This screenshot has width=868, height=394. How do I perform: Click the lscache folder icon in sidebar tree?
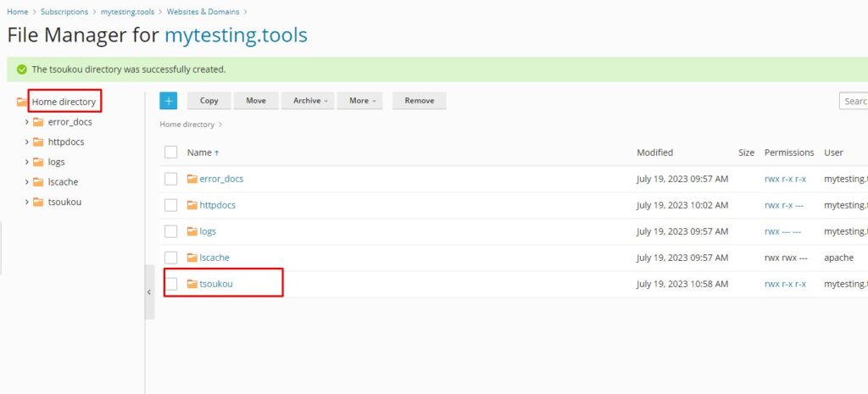tap(38, 182)
